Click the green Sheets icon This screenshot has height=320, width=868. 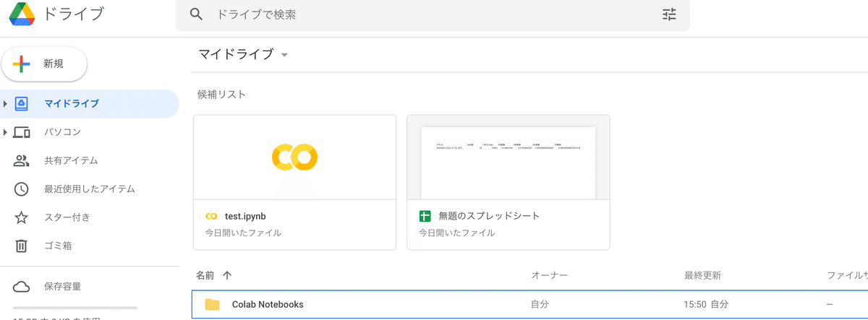[425, 216]
